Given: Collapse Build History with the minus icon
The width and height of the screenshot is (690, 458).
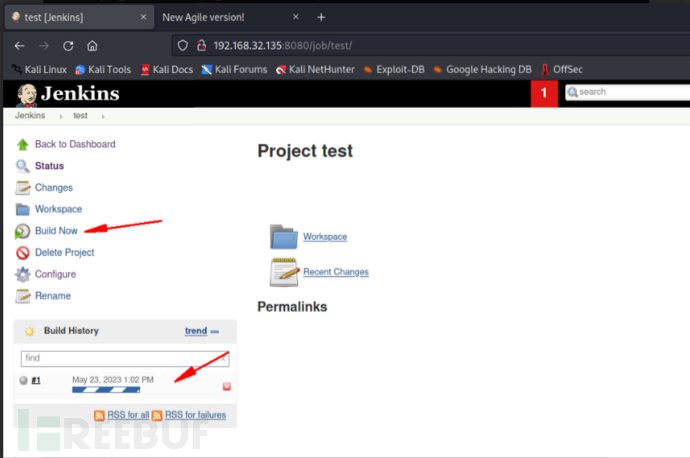Looking at the screenshot, I should point(215,331).
